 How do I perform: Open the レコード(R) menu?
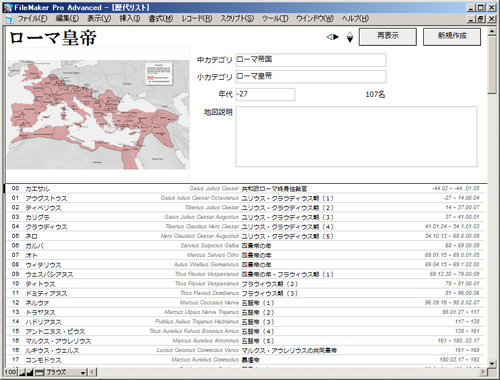197,19
